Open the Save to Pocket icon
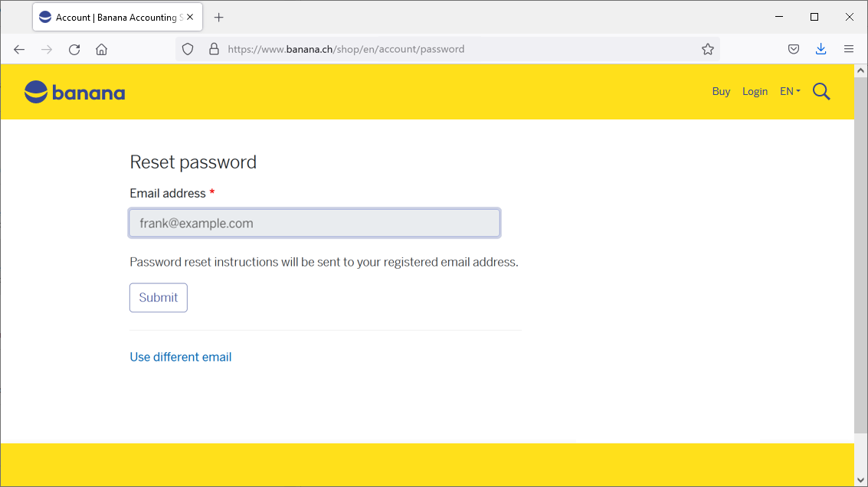This screenshot has height=487, width=868. coord(794,49)
